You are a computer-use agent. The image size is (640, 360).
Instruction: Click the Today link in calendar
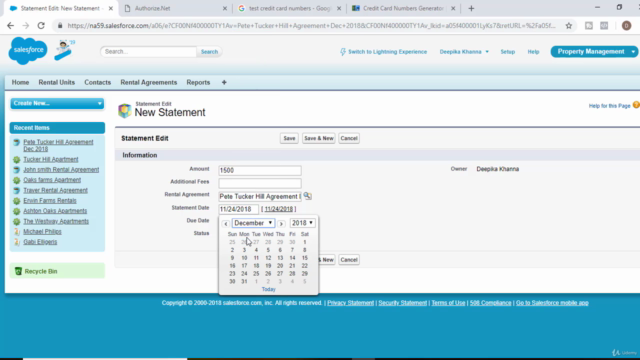(x=269, y=289)
